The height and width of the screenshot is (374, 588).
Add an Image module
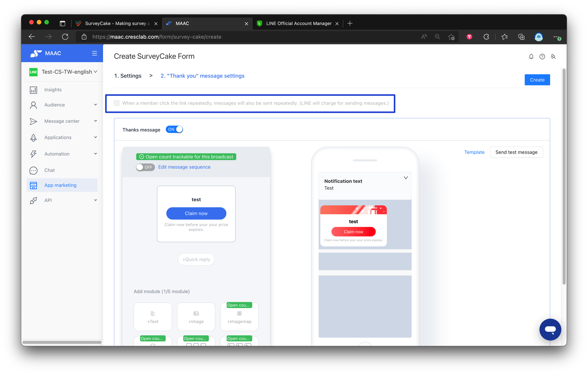pos(196,317)
